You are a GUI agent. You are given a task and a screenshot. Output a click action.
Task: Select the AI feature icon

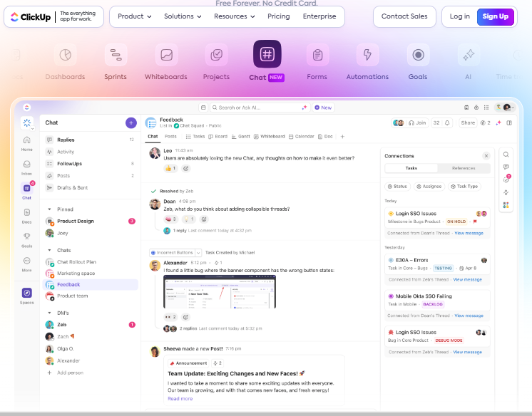click(469, 55)
